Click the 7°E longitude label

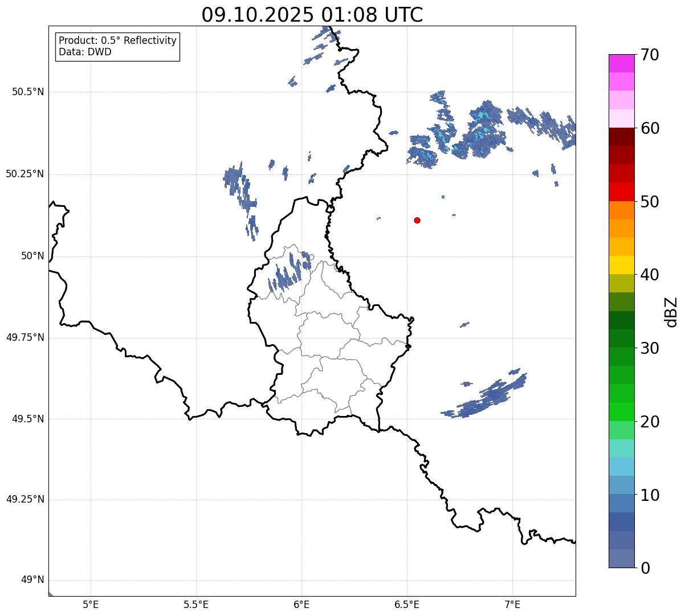[x=512, y=604]
